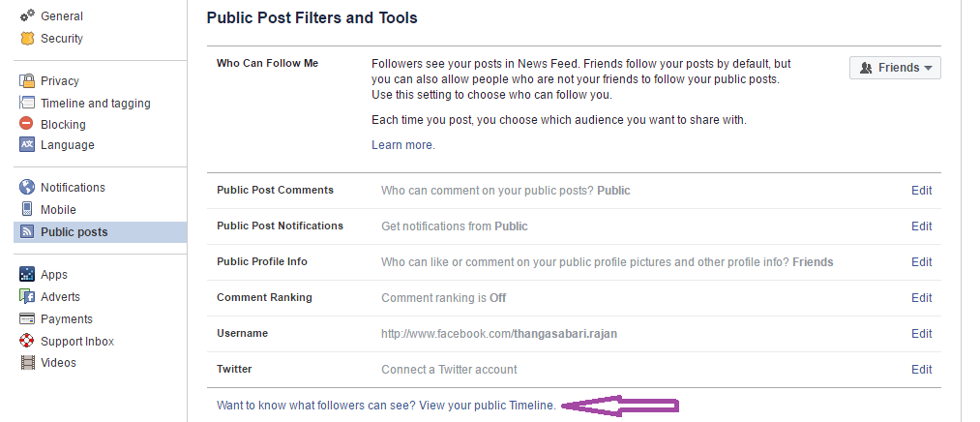Viewport: 980px width, 422px height.
Task: Click the Privacy padlock icon
Action: (27, 80)
